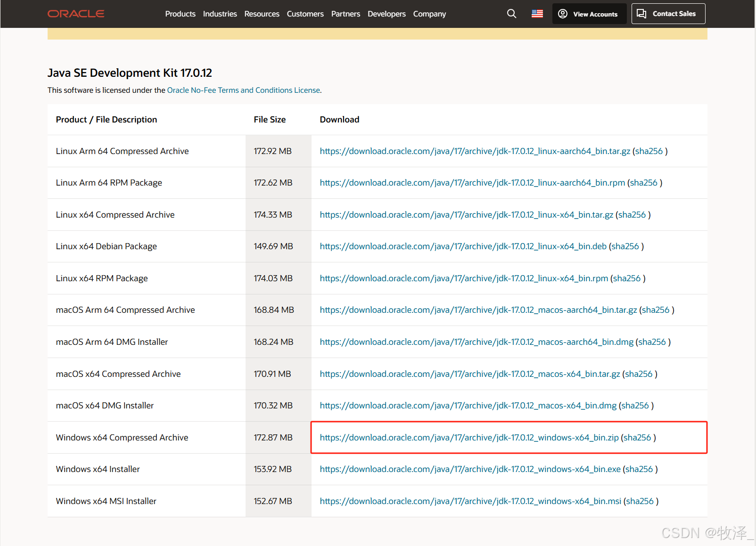Click the 'File Size' column header
Image resolution: width=756 pixels, height=546 pixels.
pyautogui.click(x=270, y=120)
